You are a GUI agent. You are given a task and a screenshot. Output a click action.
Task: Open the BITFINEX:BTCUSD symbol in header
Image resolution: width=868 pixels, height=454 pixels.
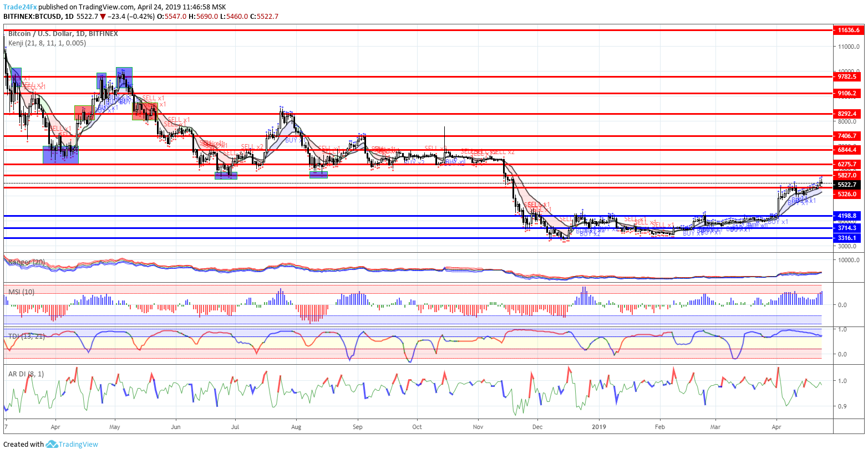point(33,17)
